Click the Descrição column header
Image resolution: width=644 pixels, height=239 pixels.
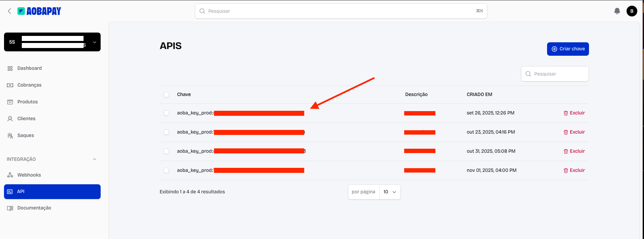[x=416, y=94]
